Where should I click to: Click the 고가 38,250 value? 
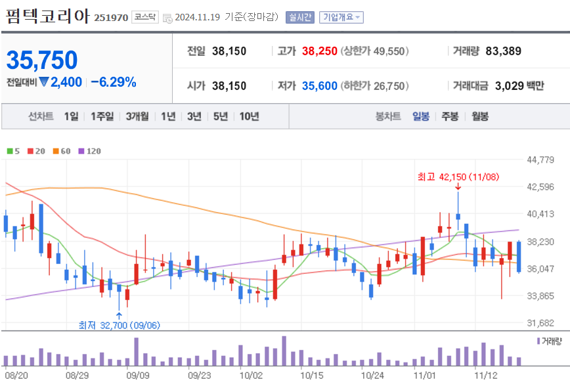point(320,51)
